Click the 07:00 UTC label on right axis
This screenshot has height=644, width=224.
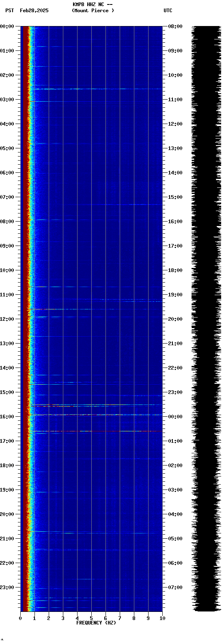(x=175, y=587)
